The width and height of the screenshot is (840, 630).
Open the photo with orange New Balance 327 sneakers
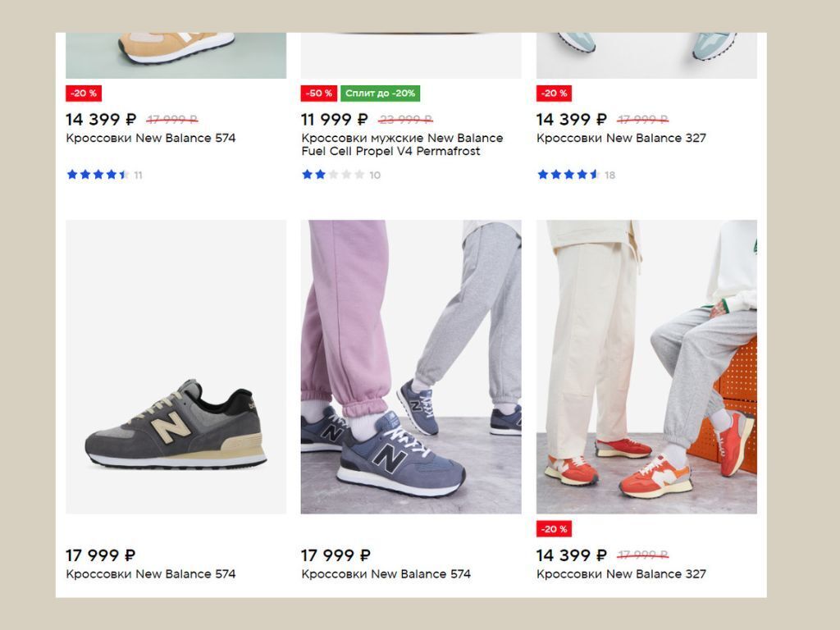646,367
